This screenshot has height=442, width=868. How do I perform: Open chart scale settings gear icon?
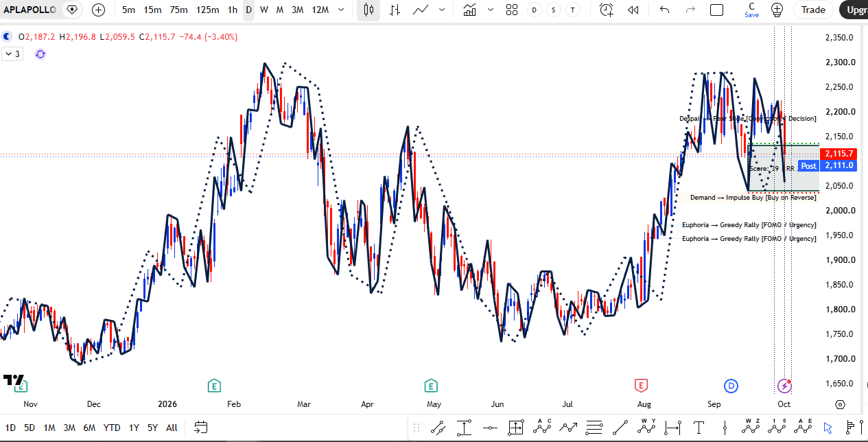(x=841, y=405)
